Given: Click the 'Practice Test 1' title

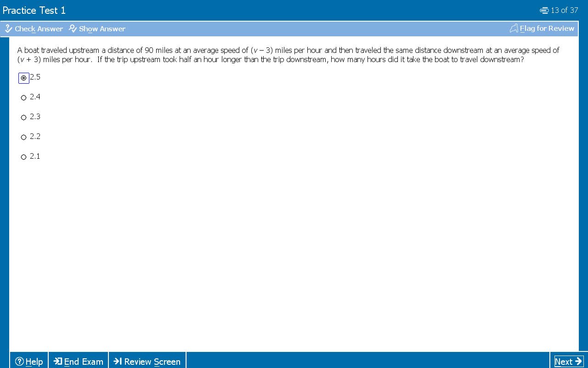Looking at the screenshot, I should coord(34,10).
